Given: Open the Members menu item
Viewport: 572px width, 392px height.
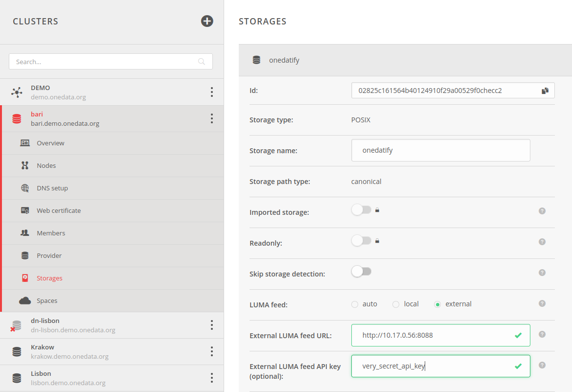Looking at the screenshot, I should [113, 233].
